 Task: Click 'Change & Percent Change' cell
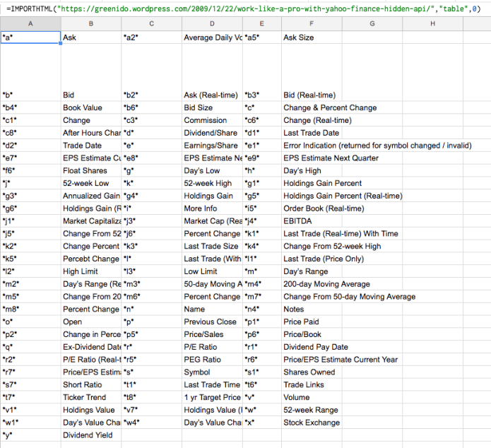click(330, 107)
